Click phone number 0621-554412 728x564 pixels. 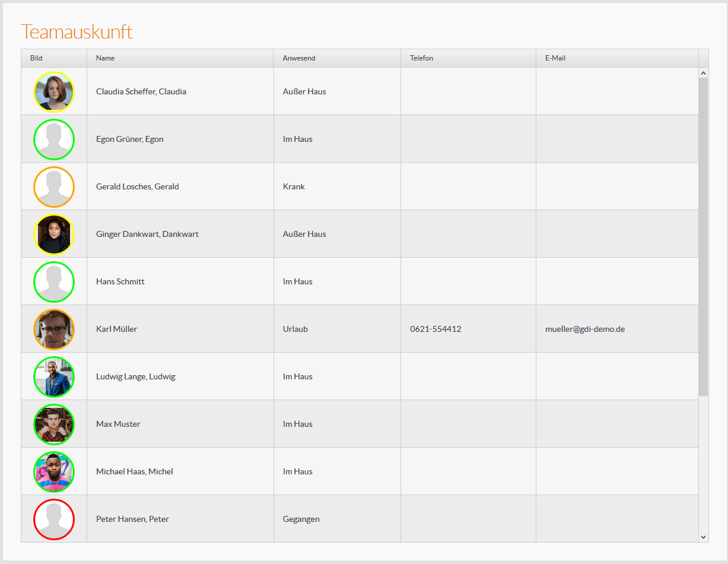click(x=435, y=329)
